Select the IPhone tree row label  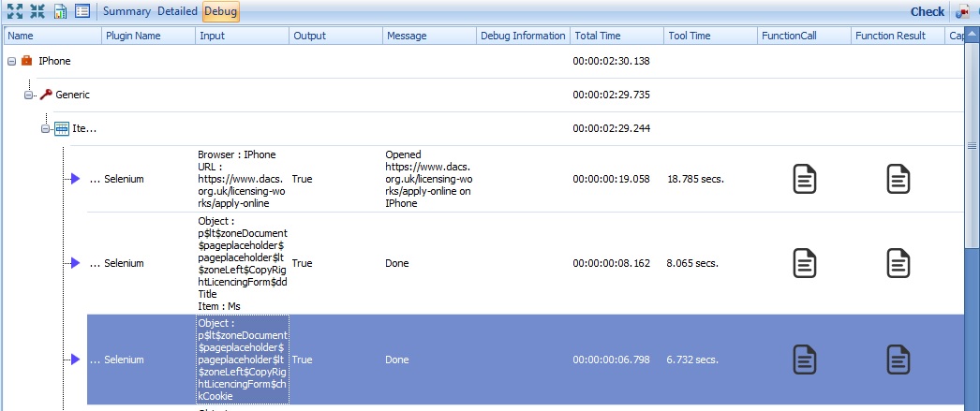pyautogui.click(x=54, y=61)
